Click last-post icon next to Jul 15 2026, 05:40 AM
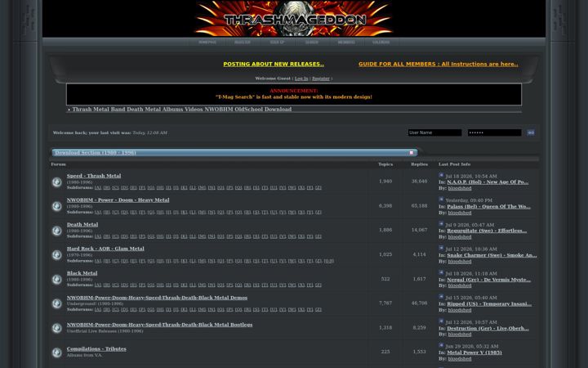Image resolution: width=588 pixels, height=368 pixels. (x=441, y=297)
